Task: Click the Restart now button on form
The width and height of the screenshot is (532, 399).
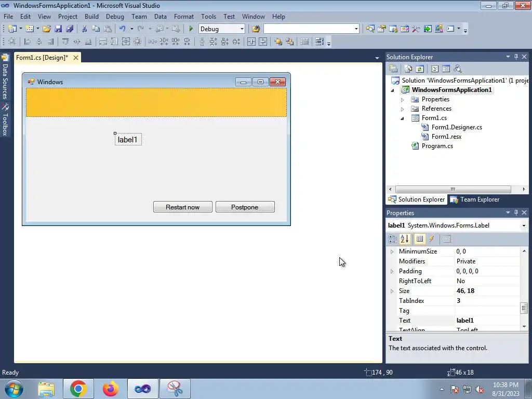Action: (x=182, y=207)
